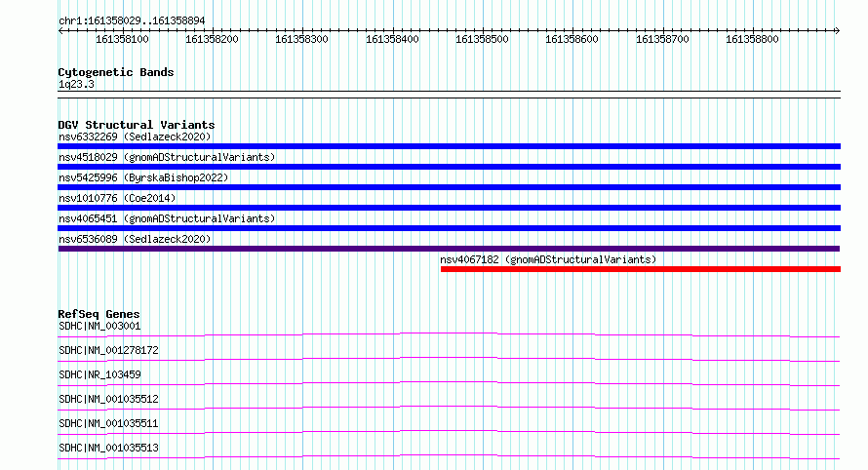Click ruler tick label 161358300
The width and height of the screenshot is (868, 470).
(301, 39)
